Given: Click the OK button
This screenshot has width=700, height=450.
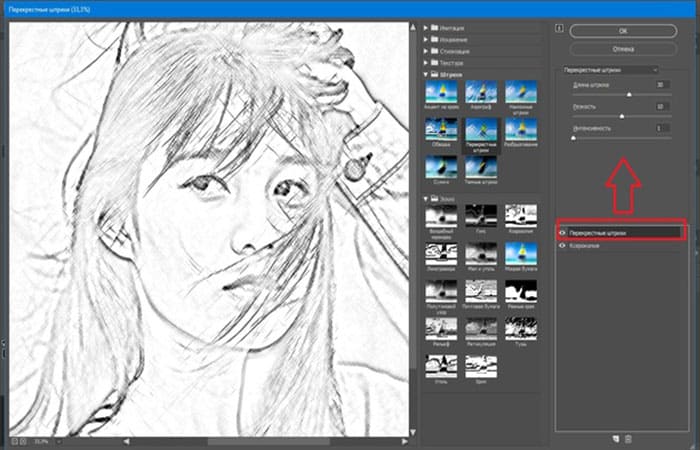Looking at the screenshot, I should click(x=623, y=31).
